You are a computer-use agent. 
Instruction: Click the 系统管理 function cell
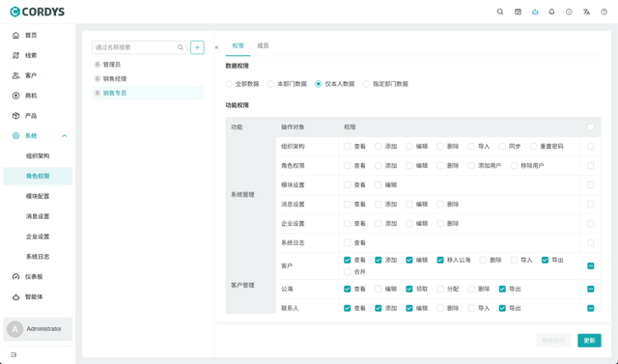point(251,195)
